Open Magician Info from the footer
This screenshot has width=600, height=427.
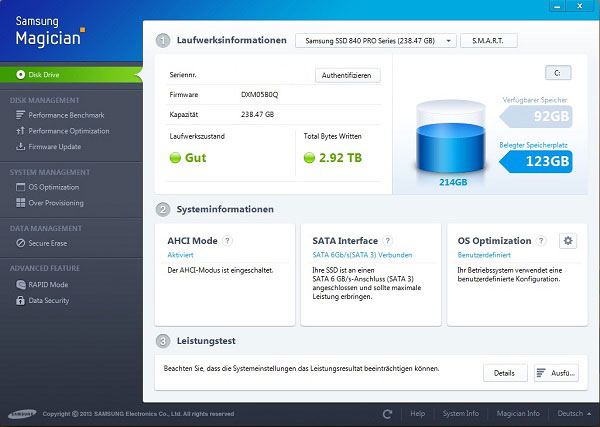pos(518,414)
